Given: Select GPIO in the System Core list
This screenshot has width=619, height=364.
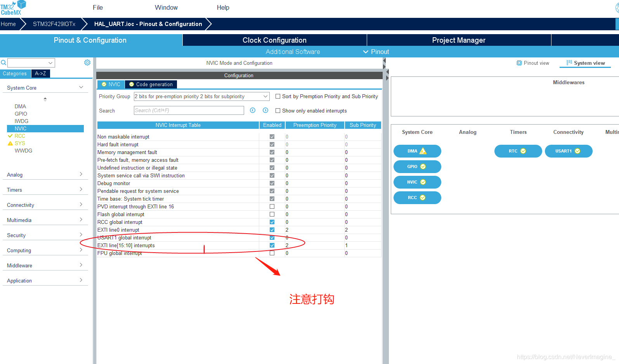Looking at the screenshot, I should [21, 114].
